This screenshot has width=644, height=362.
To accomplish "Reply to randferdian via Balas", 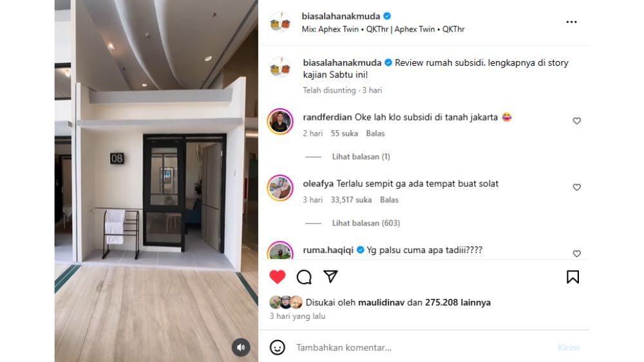I will click(375, 133).
